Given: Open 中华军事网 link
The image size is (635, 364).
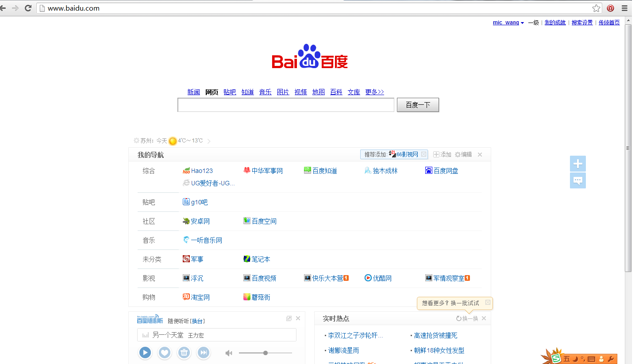Looking at the screenshot, I should click(263, 171).
